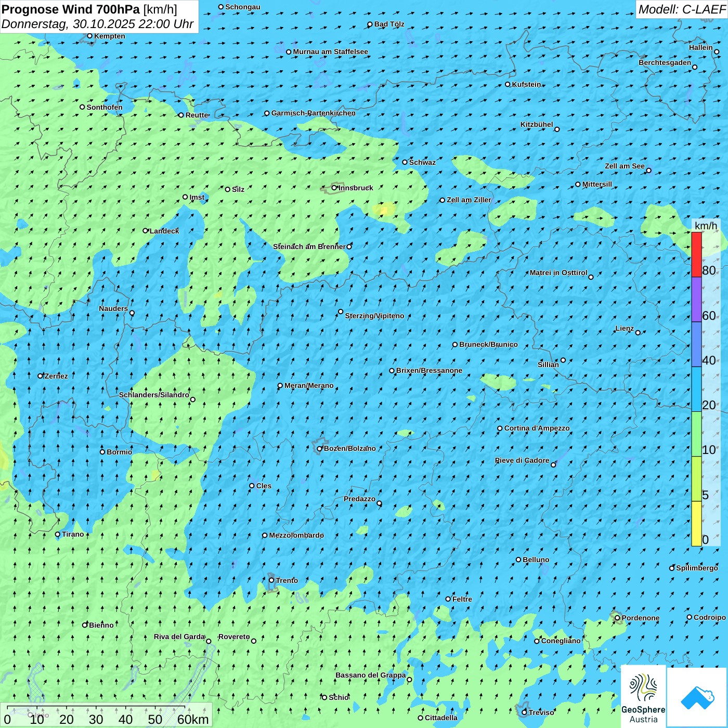Click the 'Kitzbühel' label

point(537,124)
